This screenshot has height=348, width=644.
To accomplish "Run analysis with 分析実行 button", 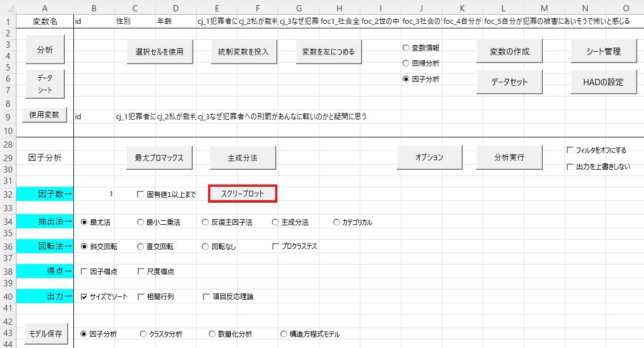I will tap(509, 157).
